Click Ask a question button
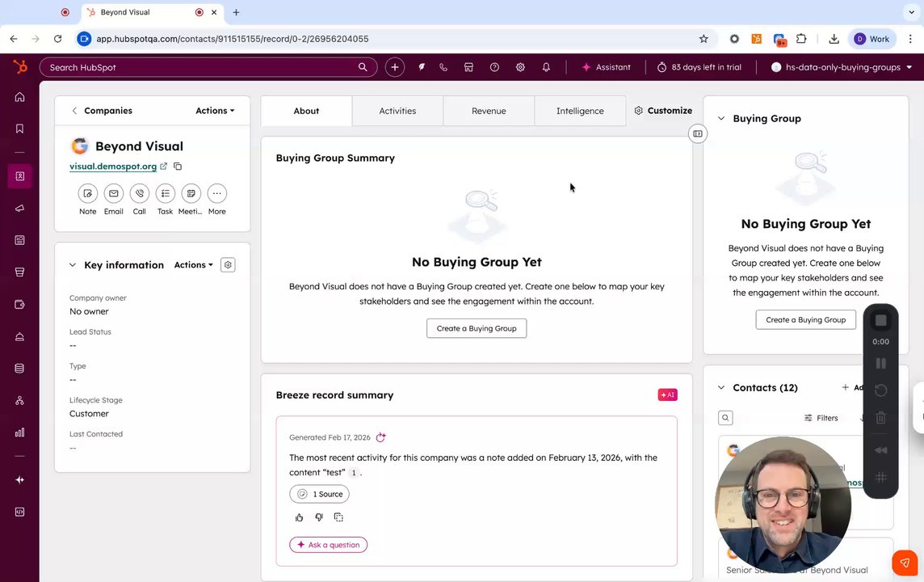This screenshot has width=924, height=582. tap(328, 545)
